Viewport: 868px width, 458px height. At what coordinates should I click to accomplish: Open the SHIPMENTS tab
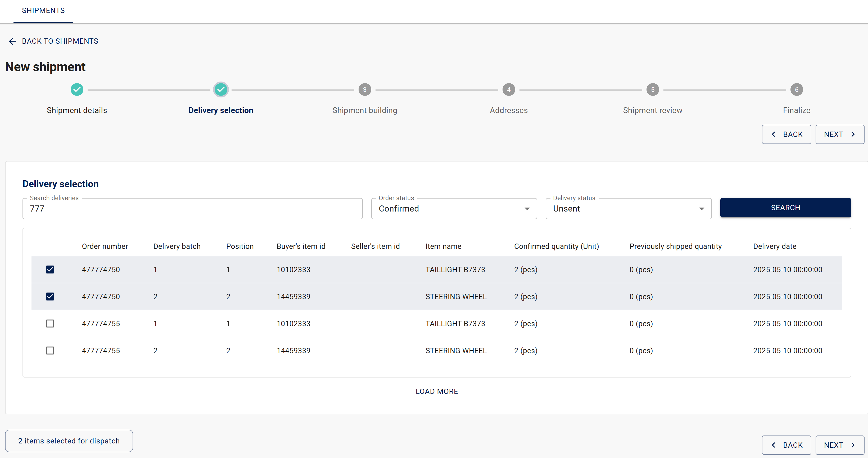(43, 10)
